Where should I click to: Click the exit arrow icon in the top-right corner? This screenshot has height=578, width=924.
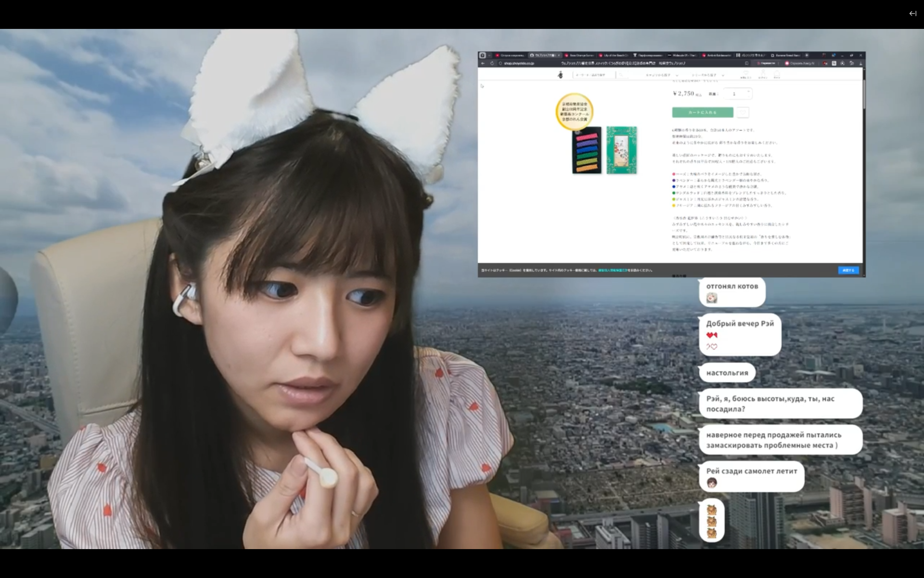click(912, 13)
